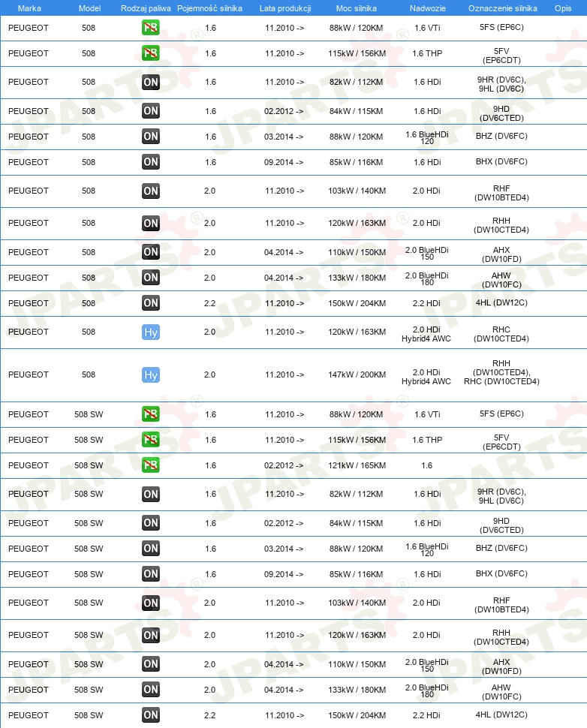This screenshot has width=587, height=728.
Task: Click diesel ON icon in 508 SW 120kW/163KM row
Action: point(150,635)
